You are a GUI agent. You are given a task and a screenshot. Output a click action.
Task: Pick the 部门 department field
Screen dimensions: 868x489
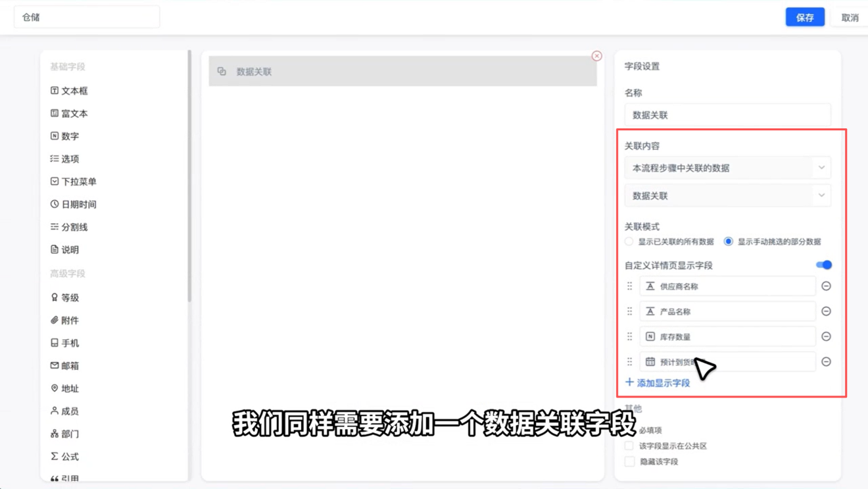click(x=64, y=434)
